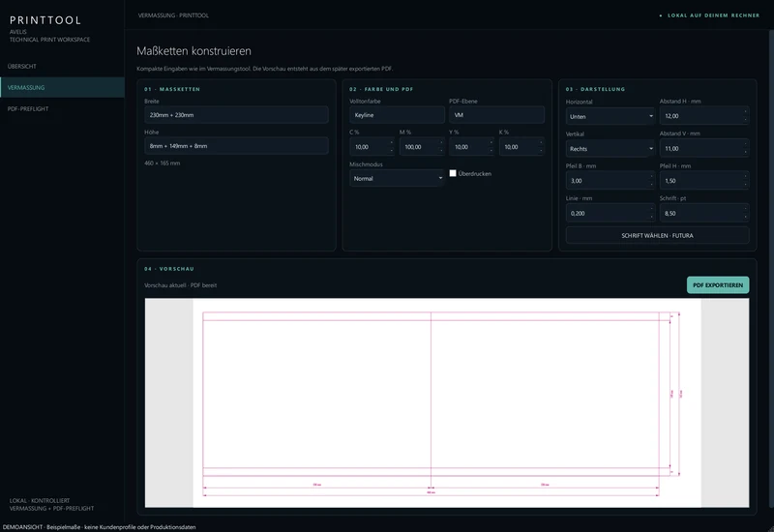The image size is (774, 532).
Task: Click the Breite input field
Action: coord(236,115)
